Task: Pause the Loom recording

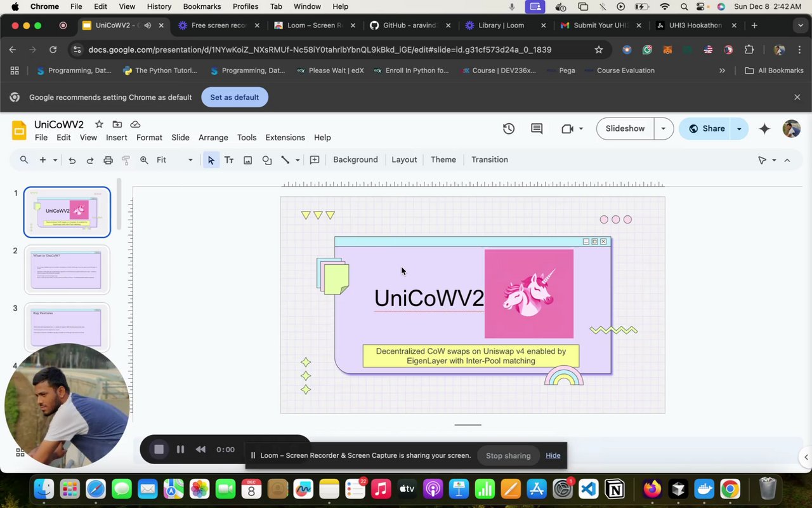Action: [x=180, y=450]
